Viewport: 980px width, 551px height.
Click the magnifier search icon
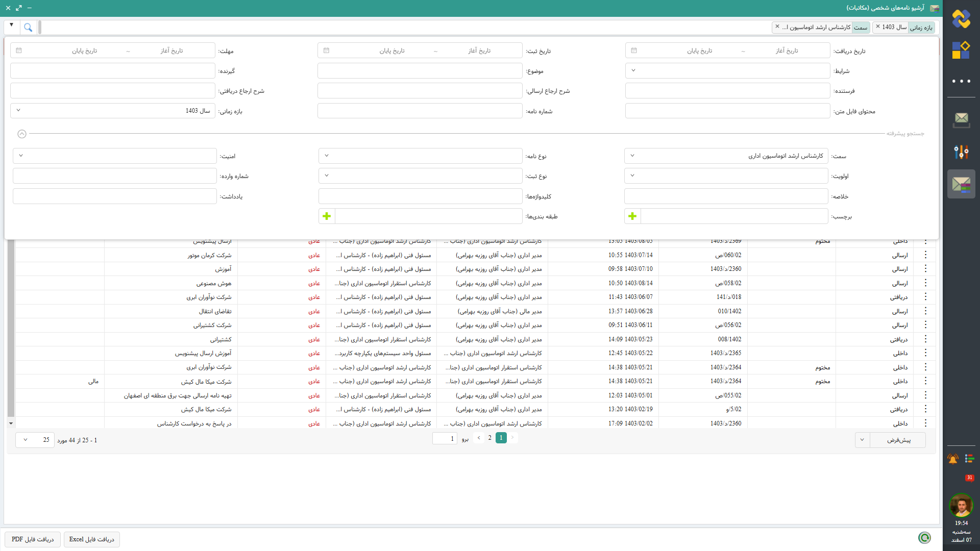tap(28, 28)
